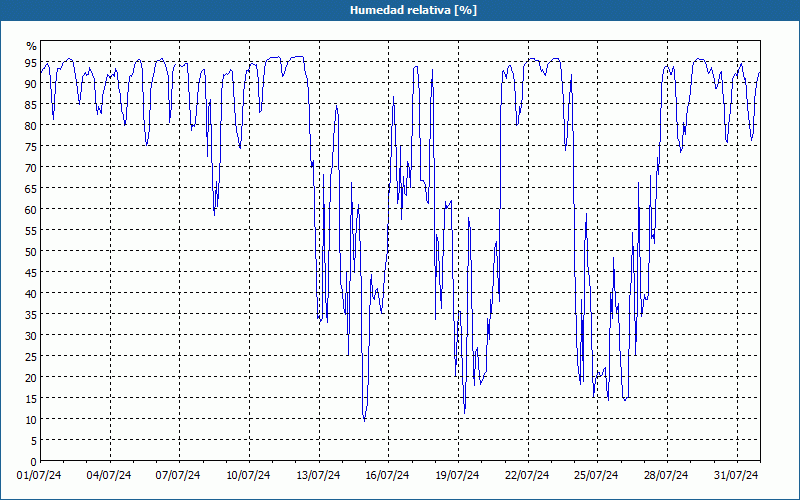Click the 04/07/24 date label
Screen dimensions: 800x500
(x=109, y=476)
